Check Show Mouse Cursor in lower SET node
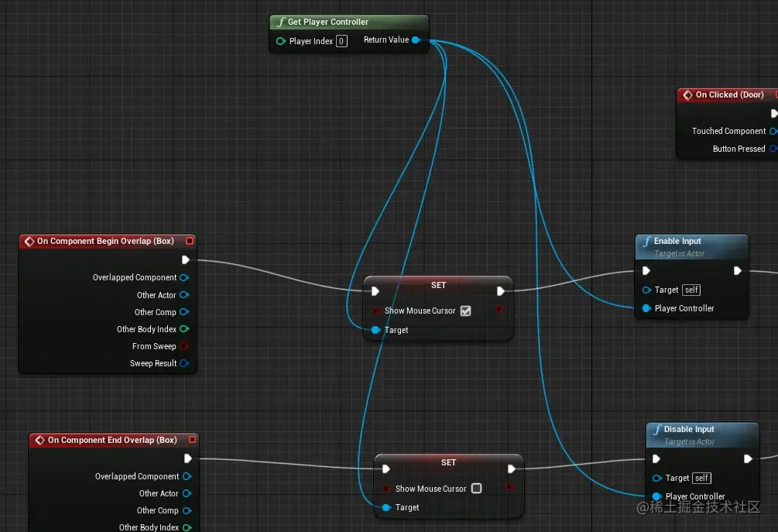Viewport: 778px width, 532px height. tap(476, 489)
